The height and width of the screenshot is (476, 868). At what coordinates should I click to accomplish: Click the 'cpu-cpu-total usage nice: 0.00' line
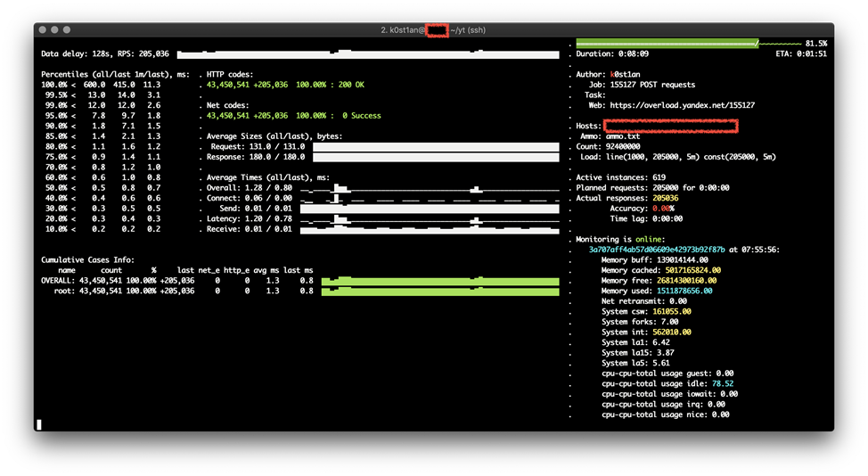[666, 415]
